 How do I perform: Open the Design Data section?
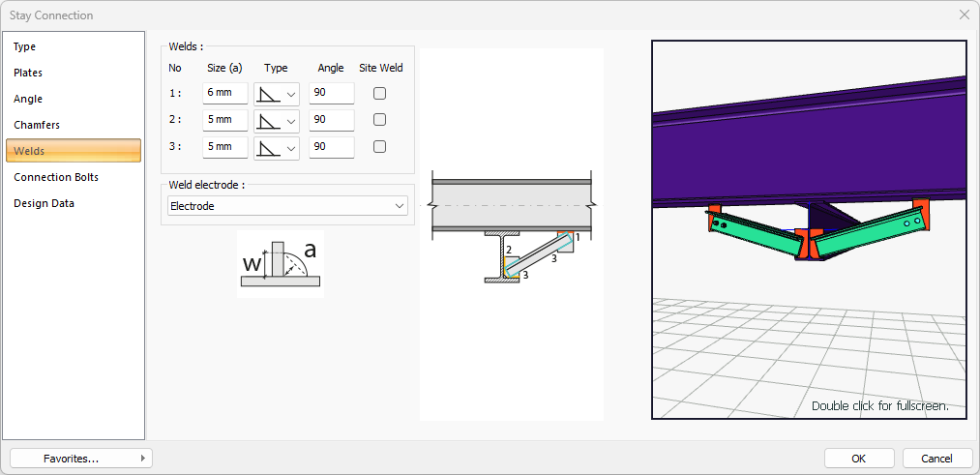44,203
